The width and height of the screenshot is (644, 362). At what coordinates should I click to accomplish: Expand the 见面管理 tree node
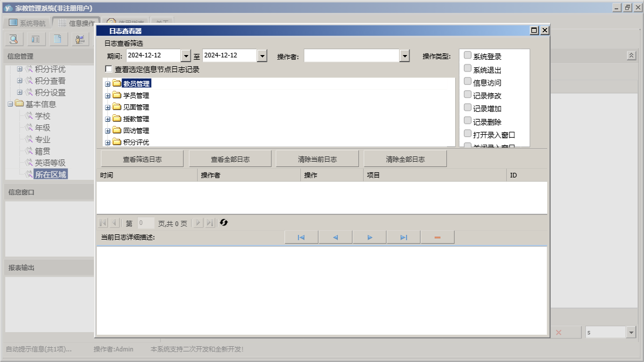click(107, 107)
